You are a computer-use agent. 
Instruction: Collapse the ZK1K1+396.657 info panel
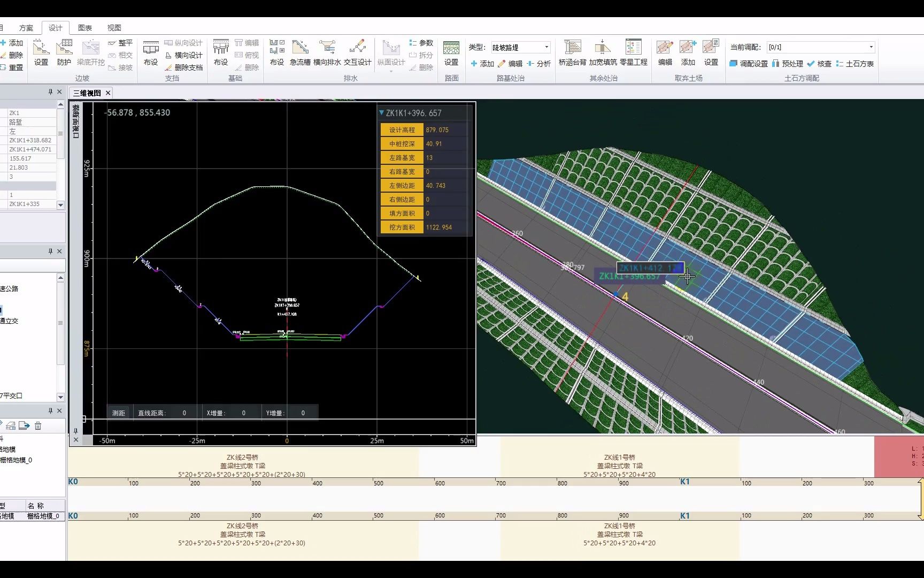click(382, 113)
